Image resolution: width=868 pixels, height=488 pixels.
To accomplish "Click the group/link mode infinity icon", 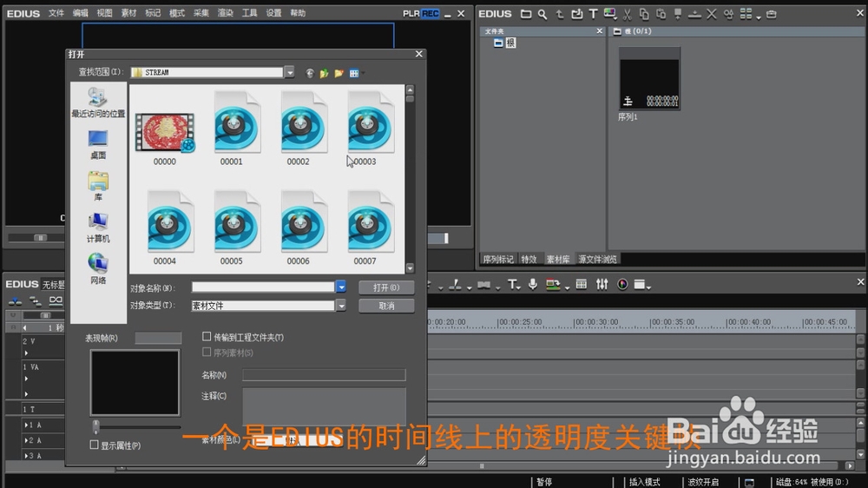I will coord(56,300).
